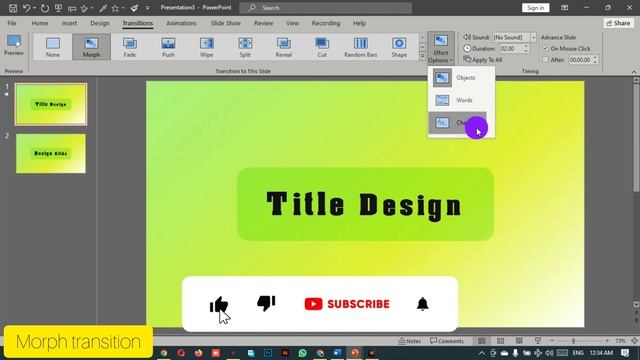
Task: Apply the Random Bars transition
Action: pos(360,47)
